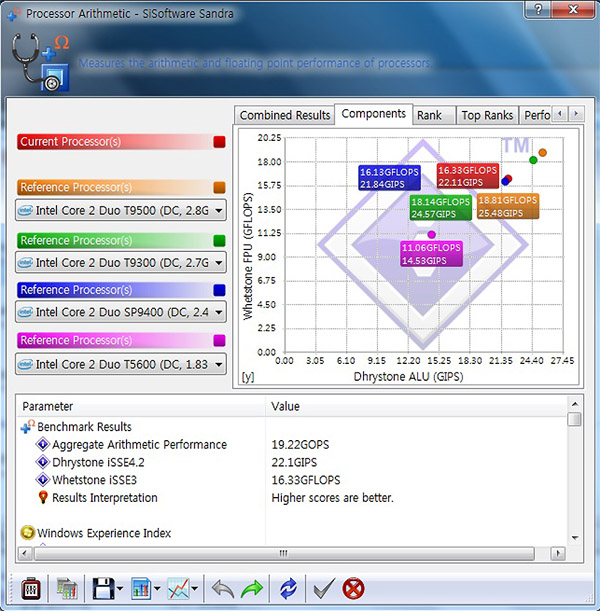
Task: Click the horizontal scrollbar right arrow
Action: pos(558,553)
